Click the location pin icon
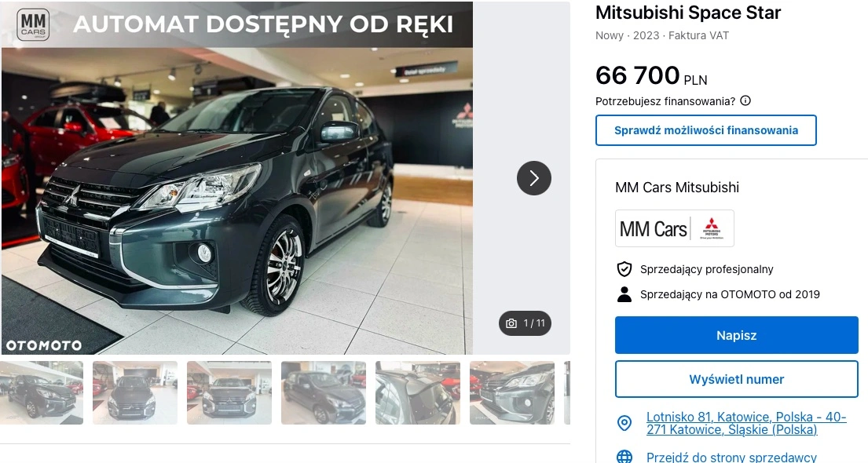 (x=624, y=423)
